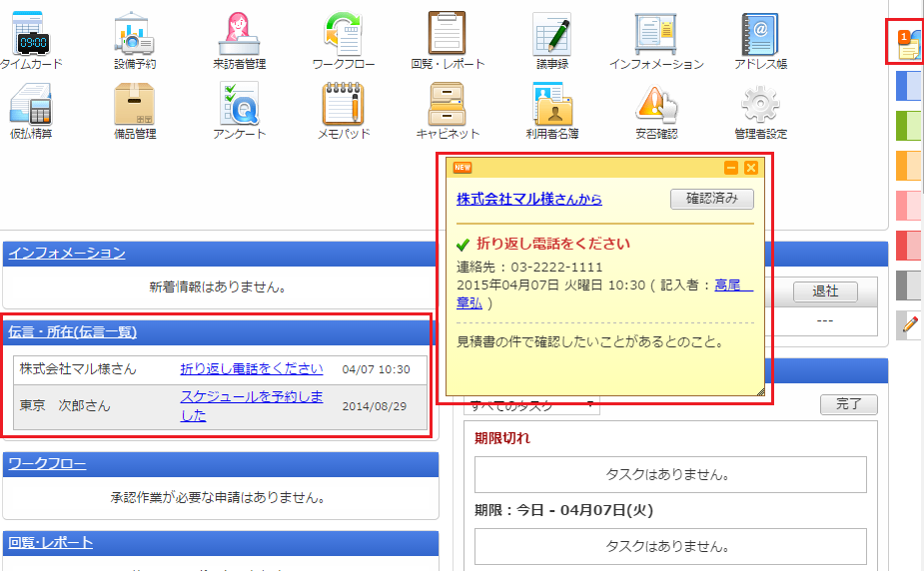Open the 議事録 minutes icon
Screen dimensions: 924x571
point(551,36)
